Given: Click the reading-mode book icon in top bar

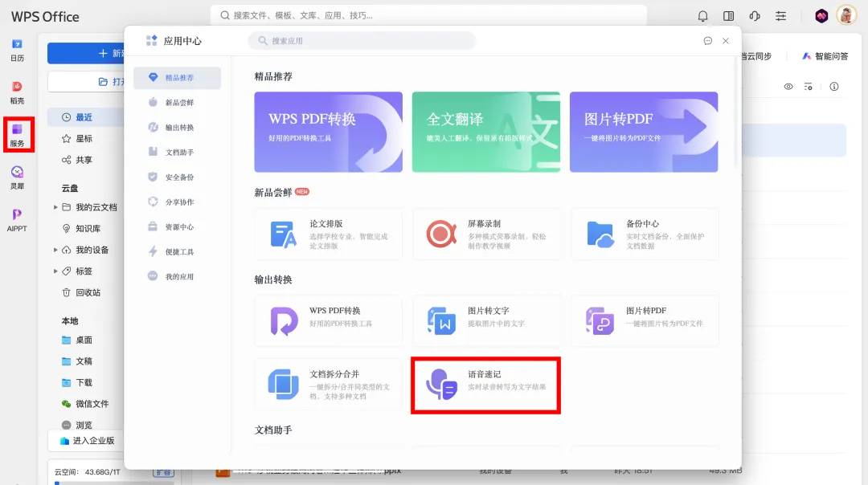Looking at the screenshot, I should 728,16.
